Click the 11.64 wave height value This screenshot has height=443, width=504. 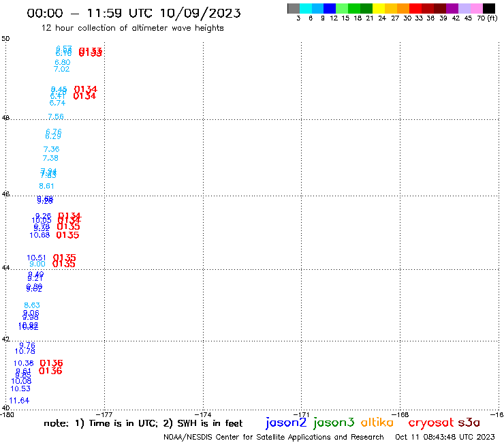coord(19,401)
